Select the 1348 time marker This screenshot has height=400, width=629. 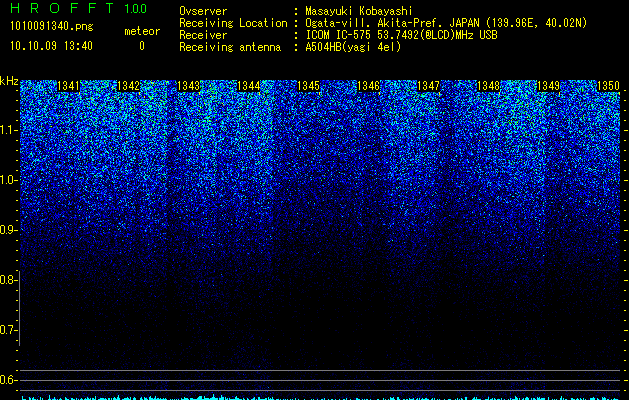(x=489, y=86)
